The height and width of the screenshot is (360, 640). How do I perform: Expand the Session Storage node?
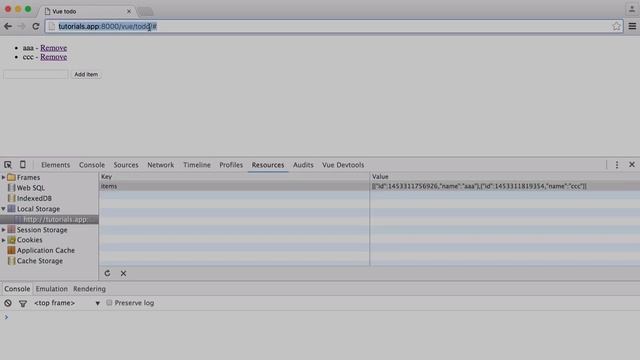4,230
